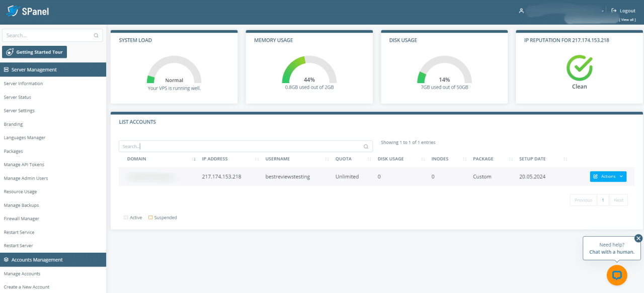Click the Logout button
Screen dimensions: 644x293
pos(623,11)
